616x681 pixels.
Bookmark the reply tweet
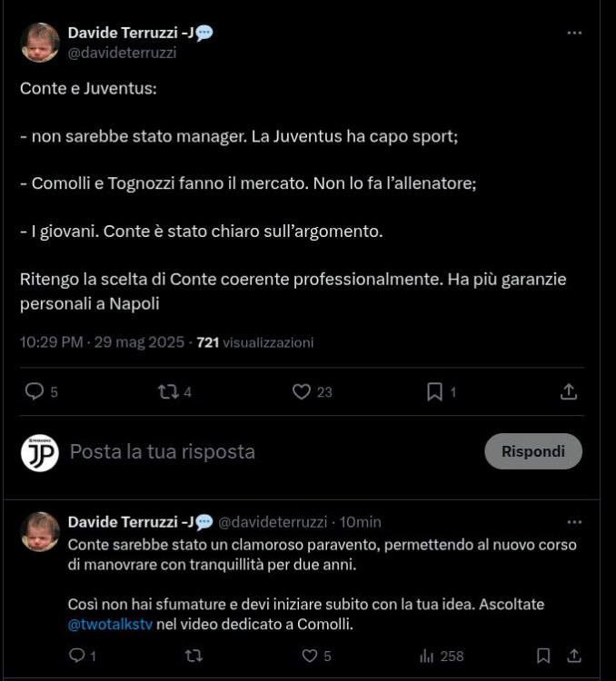[543, 656]
